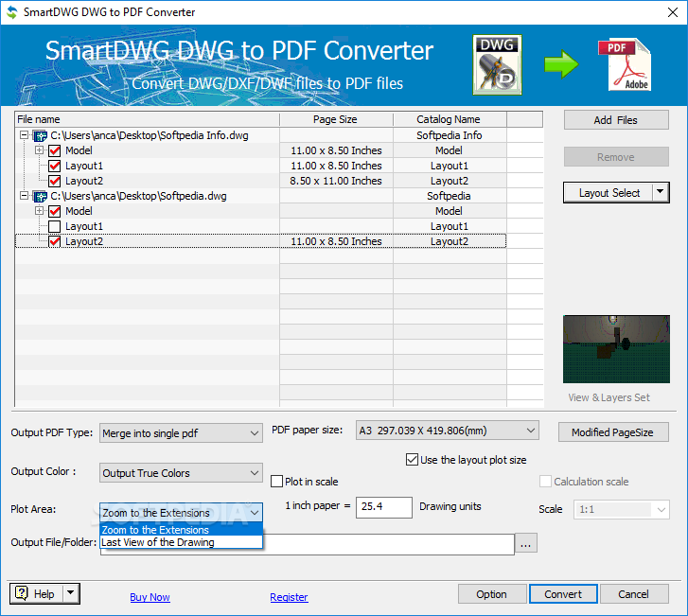Follow the Register link
Screen dimensions: 688x616
290,597
